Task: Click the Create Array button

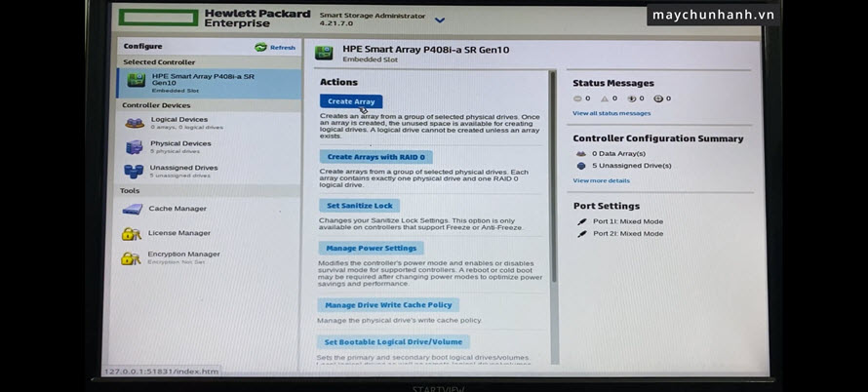Action: [351, 101]
